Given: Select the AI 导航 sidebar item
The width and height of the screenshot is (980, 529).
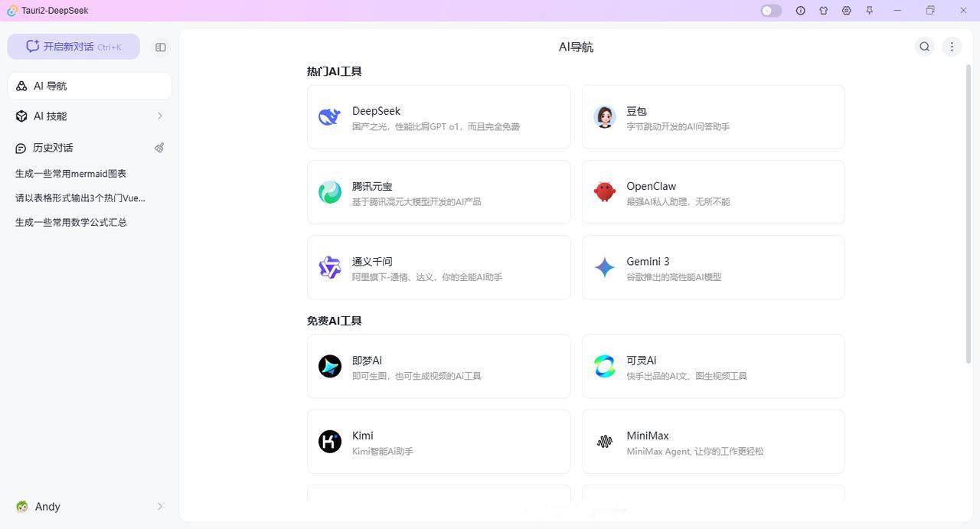Looking at the screenshot, I should 90,86.
